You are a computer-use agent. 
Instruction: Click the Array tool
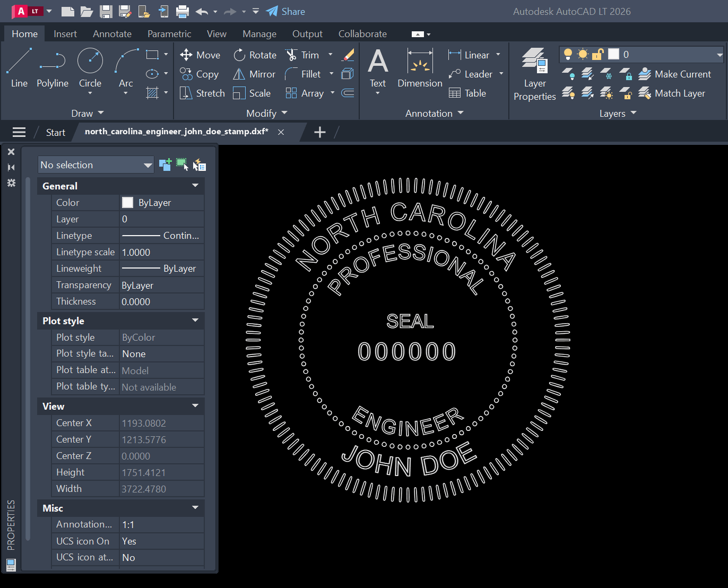tap(305, 93)
